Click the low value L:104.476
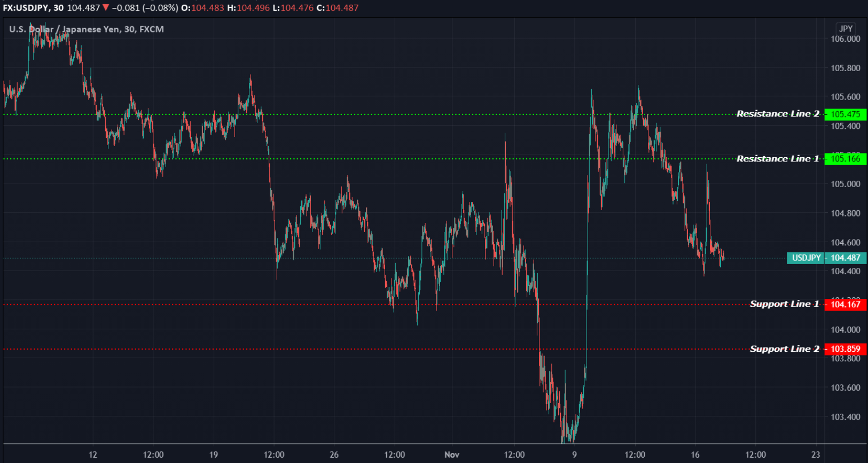 click(x=293, y=8)
